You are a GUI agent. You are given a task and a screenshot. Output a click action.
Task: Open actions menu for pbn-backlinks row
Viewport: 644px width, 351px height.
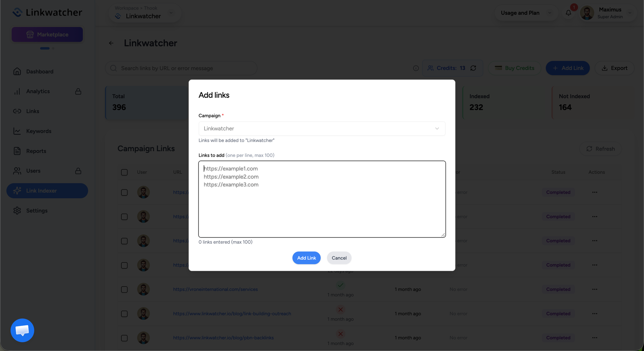(x=594, y=338)
